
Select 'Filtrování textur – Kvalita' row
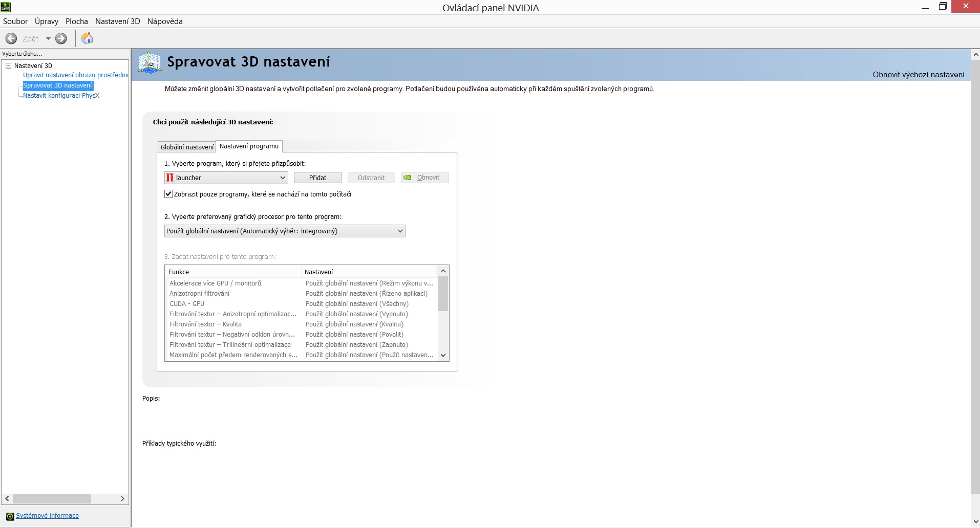[x=302, y=324]
